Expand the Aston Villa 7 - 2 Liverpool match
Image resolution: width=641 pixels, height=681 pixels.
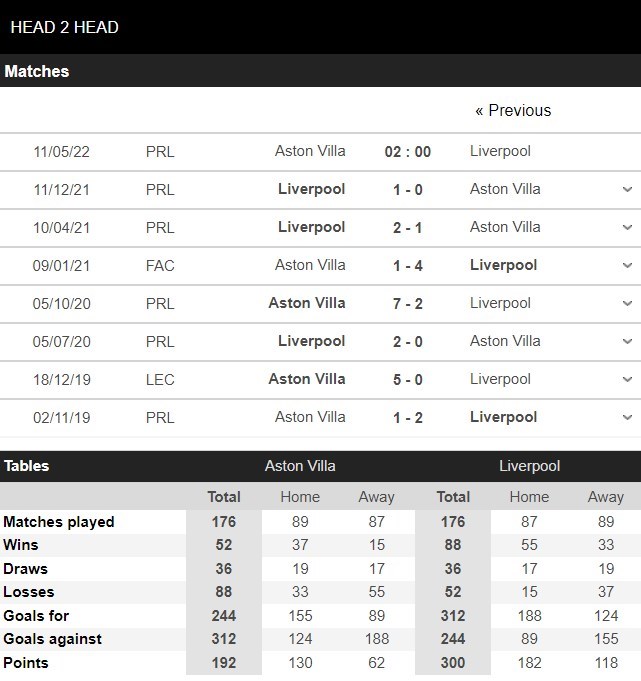click(627, 303)
